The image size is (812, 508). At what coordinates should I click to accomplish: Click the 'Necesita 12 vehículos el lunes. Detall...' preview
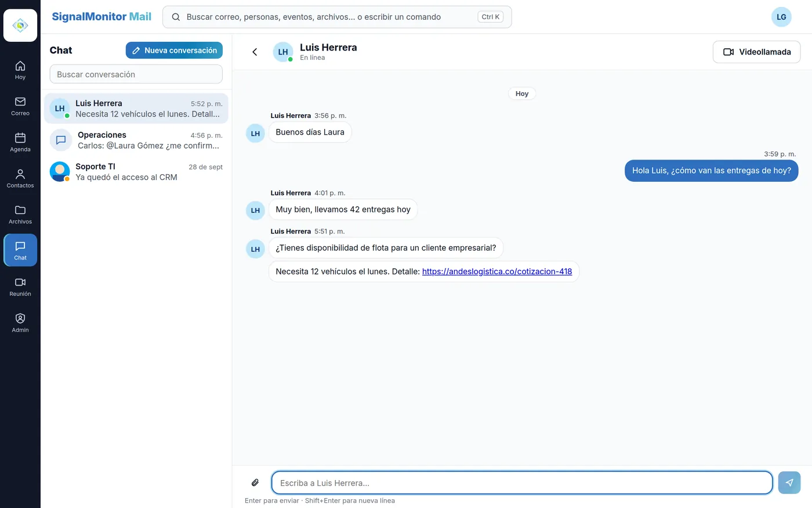[148, 114]
